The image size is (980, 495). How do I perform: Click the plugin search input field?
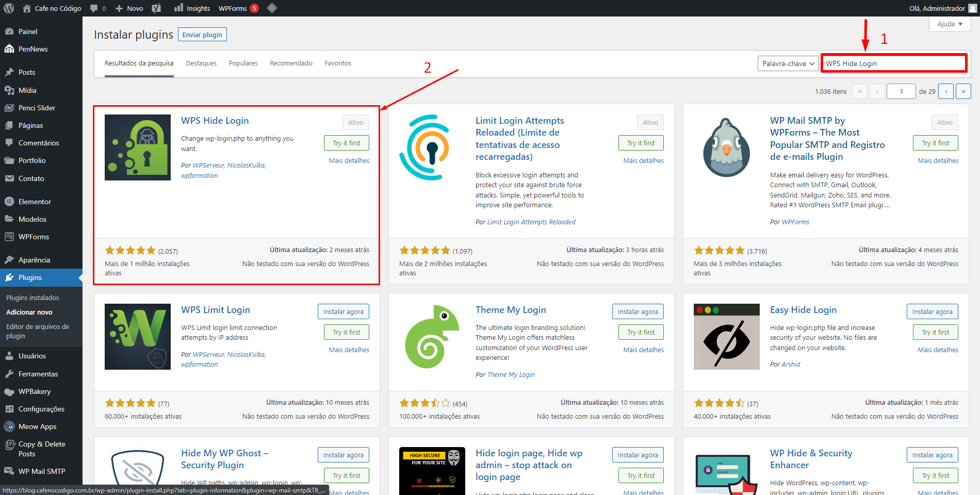click(894, 63)
